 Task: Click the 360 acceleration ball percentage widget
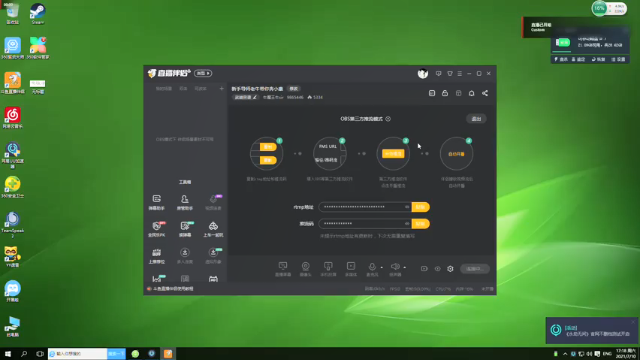[x=599, y=8]
